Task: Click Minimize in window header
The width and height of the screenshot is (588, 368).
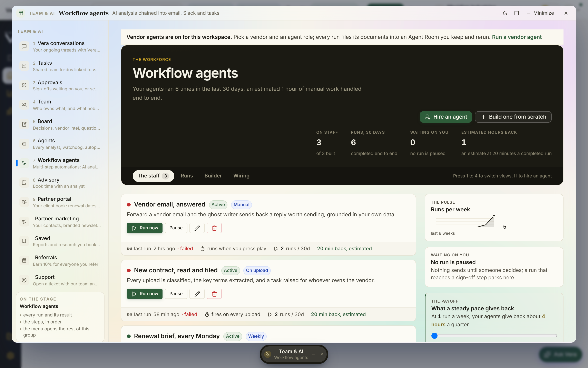Action: click(540, 13)
